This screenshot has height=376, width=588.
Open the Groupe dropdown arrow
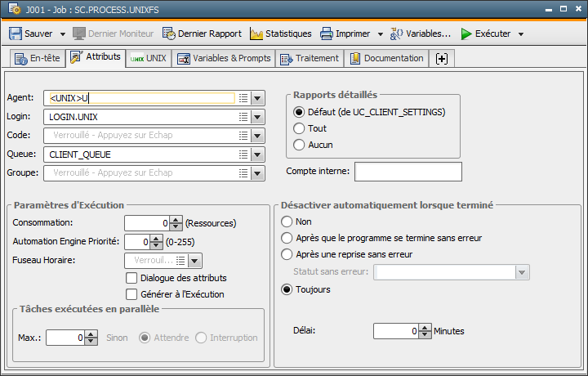(x=257, y=173)
